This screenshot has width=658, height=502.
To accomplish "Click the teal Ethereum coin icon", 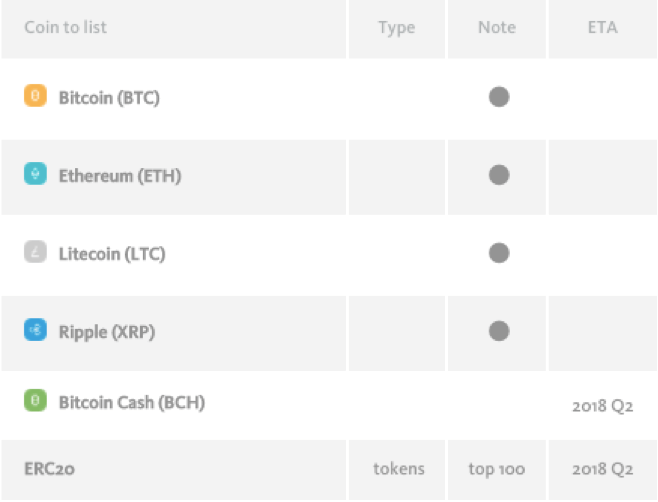I will click(35, 174).
